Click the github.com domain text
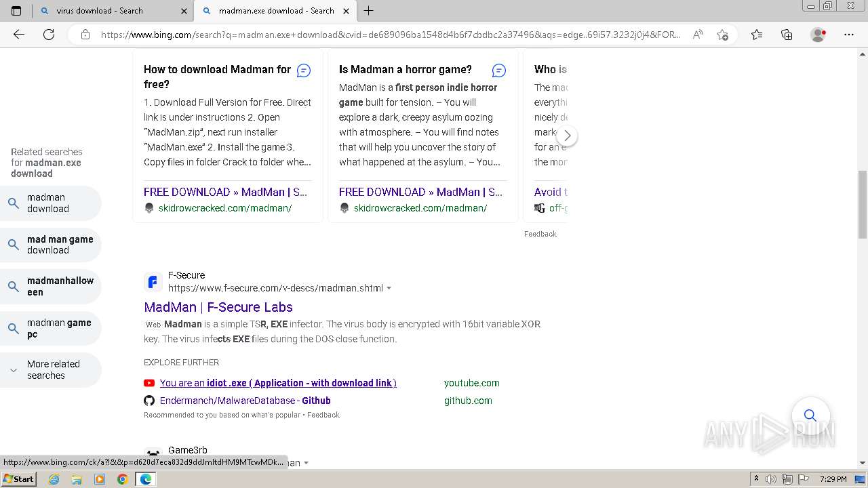Image resolution: width=868 pixels, height=488 pixels. (x=468, y=401)
